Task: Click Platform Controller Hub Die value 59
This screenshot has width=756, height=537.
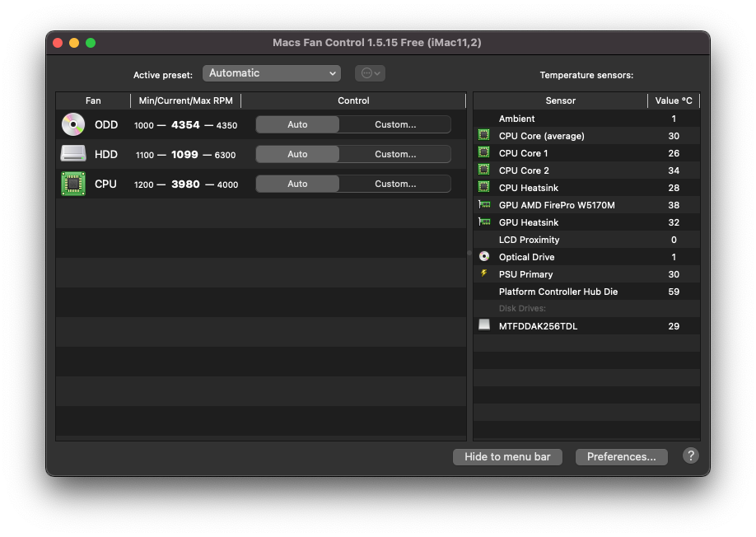Action: tap(674, 292)
